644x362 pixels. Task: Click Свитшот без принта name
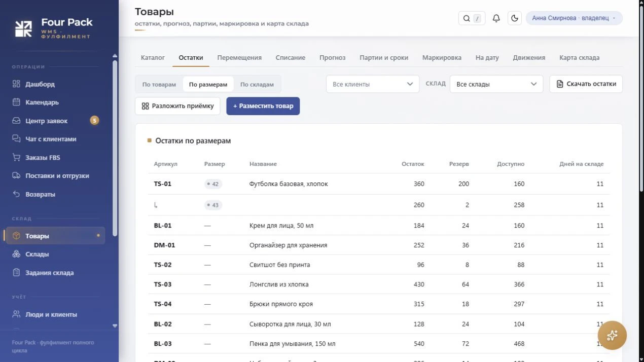click(x=280, y=265)
